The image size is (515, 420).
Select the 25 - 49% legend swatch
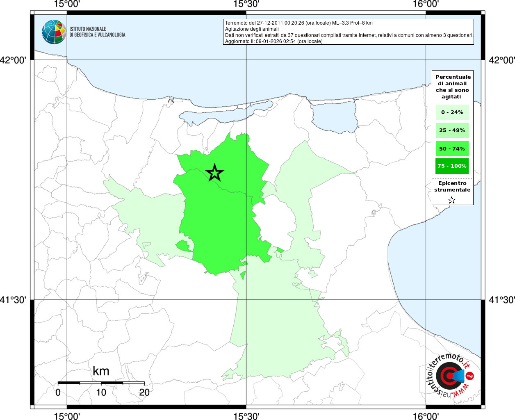[452, 130]
